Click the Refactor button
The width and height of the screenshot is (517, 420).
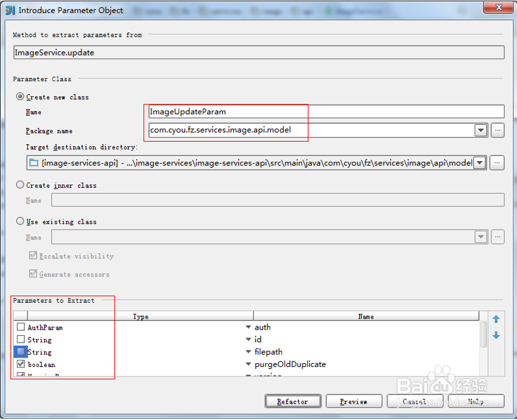292,401
